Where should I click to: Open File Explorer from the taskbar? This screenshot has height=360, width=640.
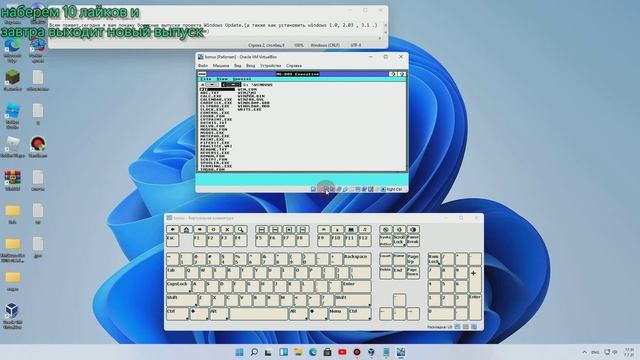point(298,352)
